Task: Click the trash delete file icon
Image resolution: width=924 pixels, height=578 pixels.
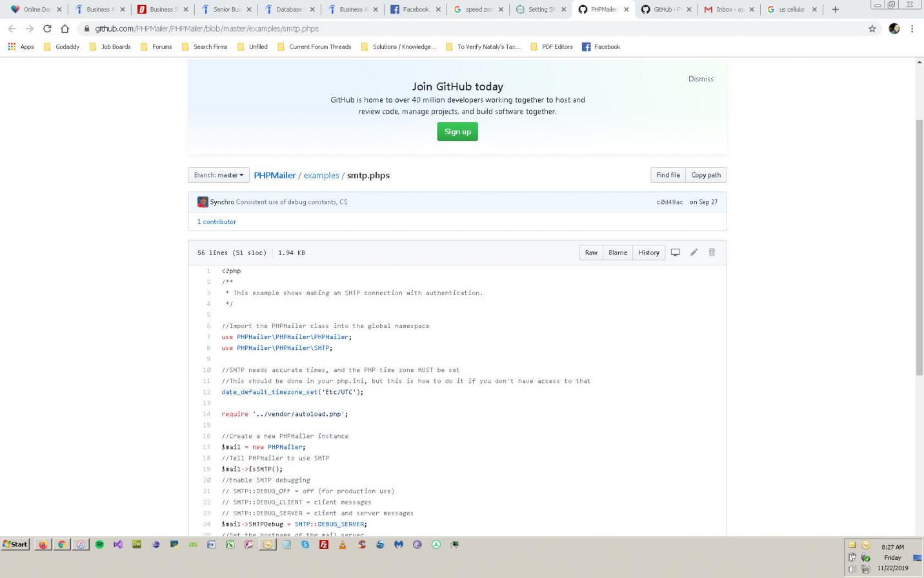Action: pyautogui.click(x=712, y=253)
